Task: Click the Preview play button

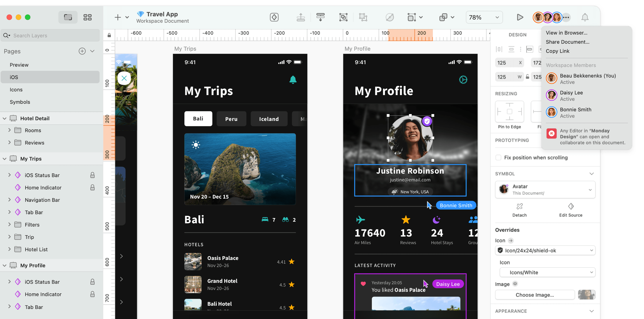Action: 520,17
